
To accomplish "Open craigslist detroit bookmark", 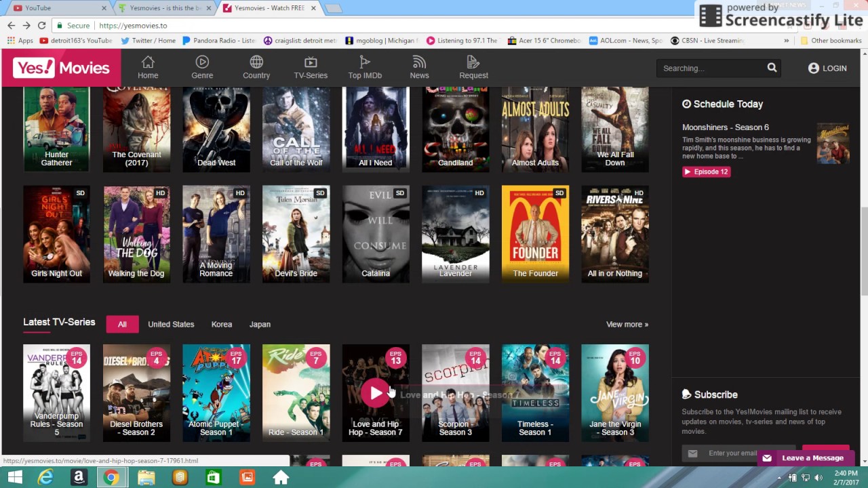I will click(300, 41).
